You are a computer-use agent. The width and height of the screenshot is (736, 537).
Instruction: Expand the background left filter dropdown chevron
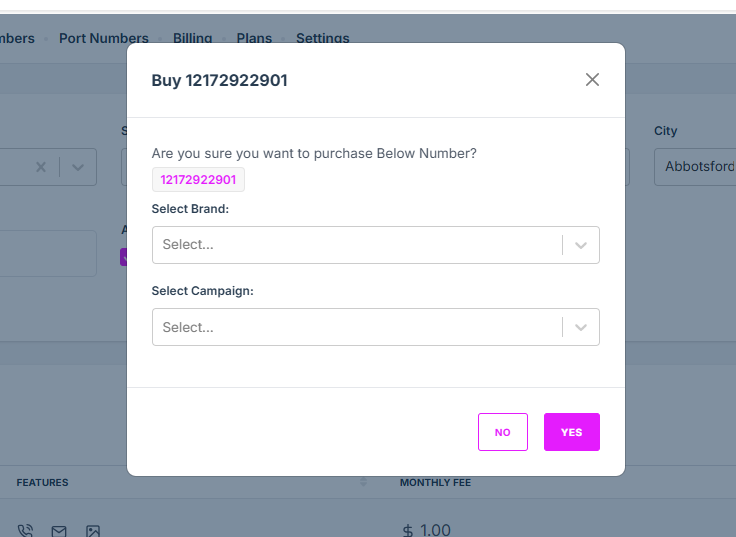[x=78, y=167]
